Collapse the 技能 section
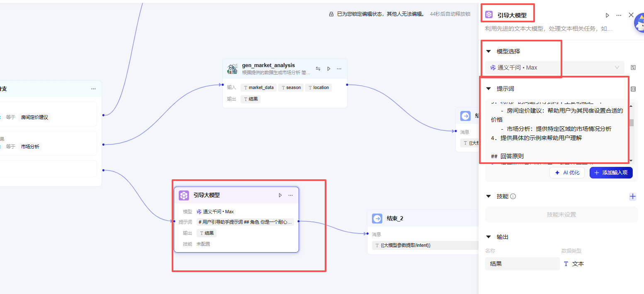644x294 pixels. (x=488, y=196)
